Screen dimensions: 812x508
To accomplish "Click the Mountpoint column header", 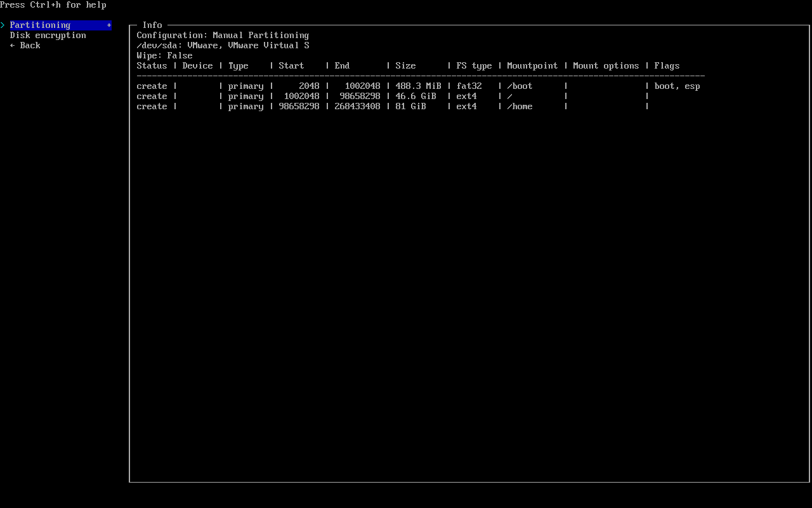I will (532, 66).
